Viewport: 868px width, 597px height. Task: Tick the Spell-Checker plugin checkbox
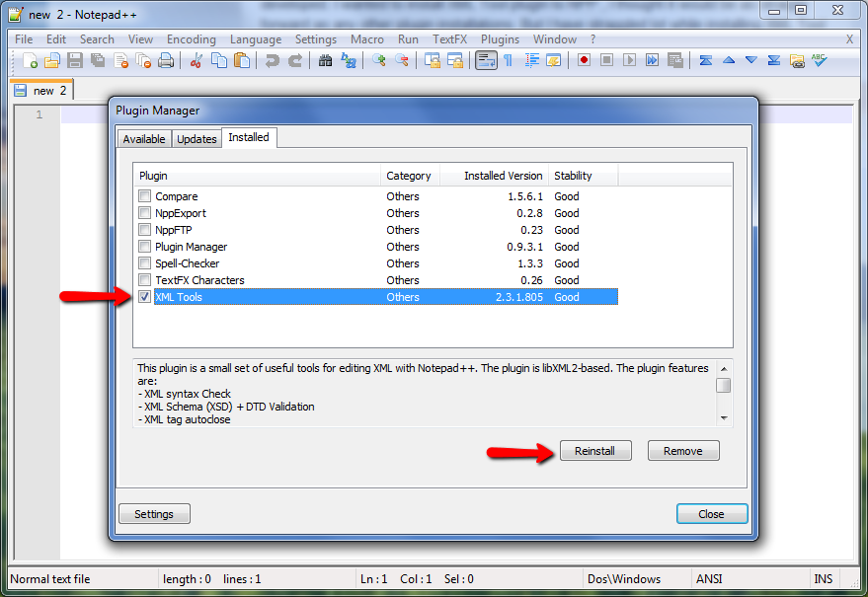(144, 262)
